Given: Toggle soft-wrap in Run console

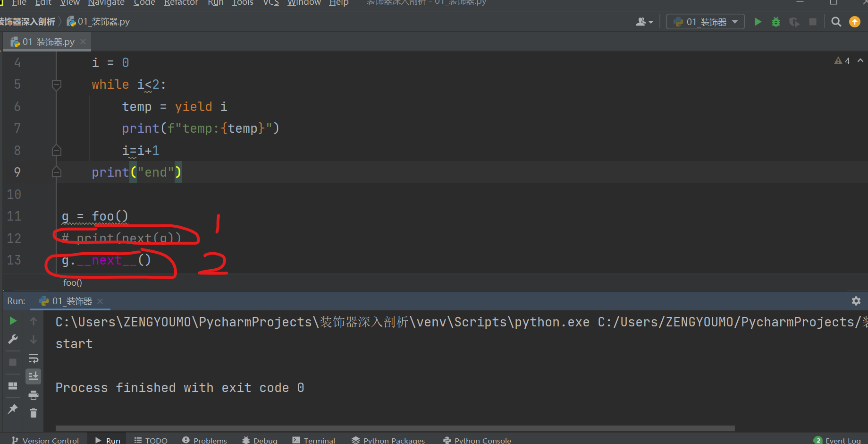Looking at the screenshot, I should click(34, 358).
